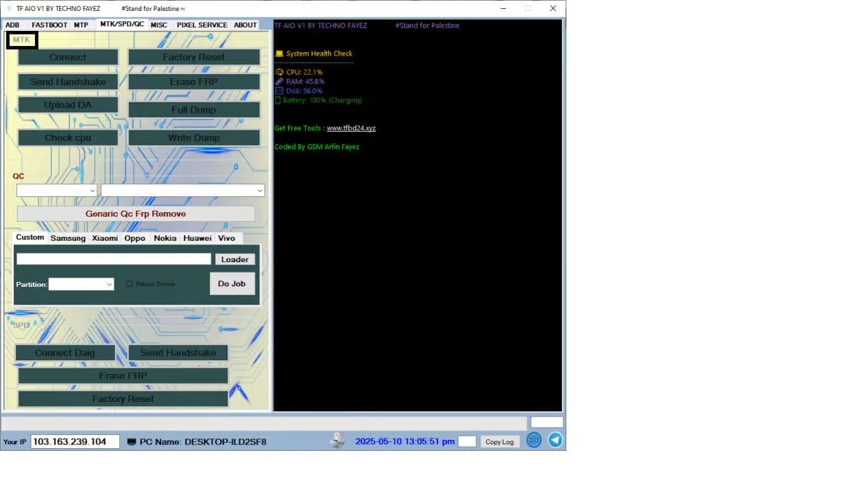Image resolution: width=868 pixels, height=479 pixels.
Task: Close the TF AIO window
Action: click(553, 8)
